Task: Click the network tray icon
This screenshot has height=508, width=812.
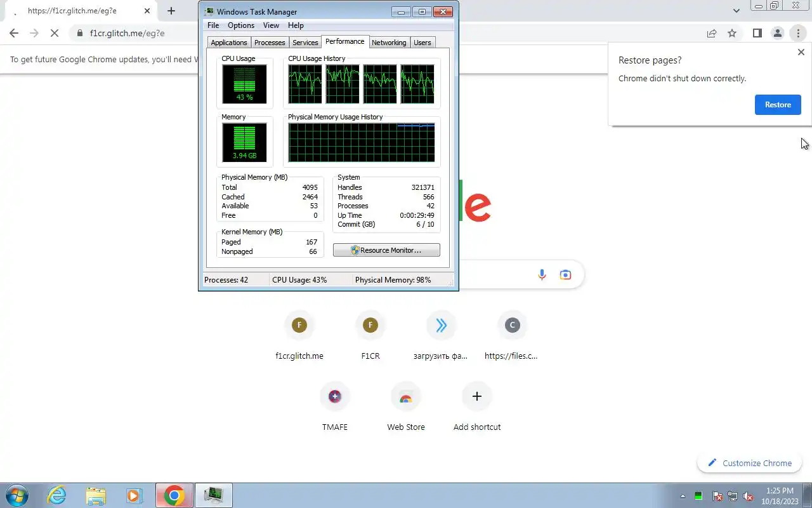Action: (x=733, y=496)
